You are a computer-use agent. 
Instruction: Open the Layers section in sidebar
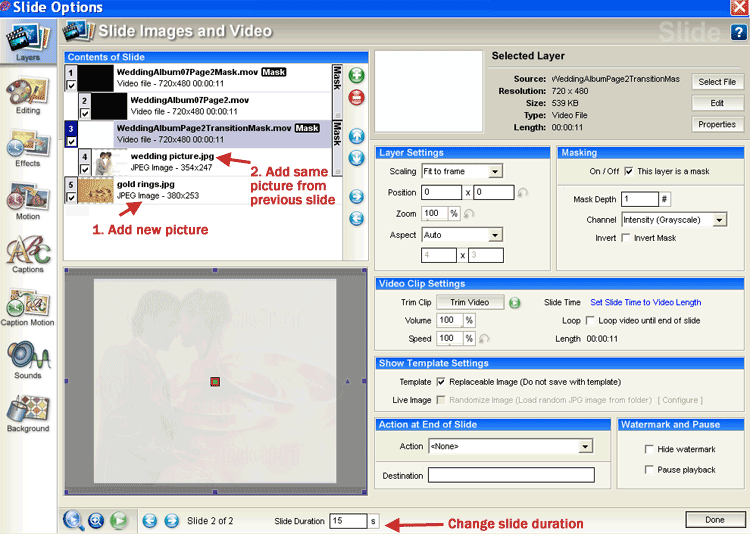tap(28, 42)
